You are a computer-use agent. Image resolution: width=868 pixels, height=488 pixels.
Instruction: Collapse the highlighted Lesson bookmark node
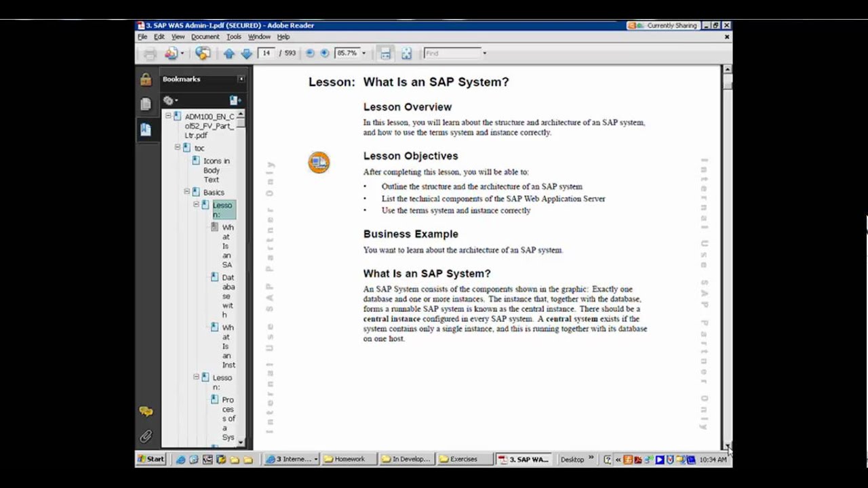197,205
